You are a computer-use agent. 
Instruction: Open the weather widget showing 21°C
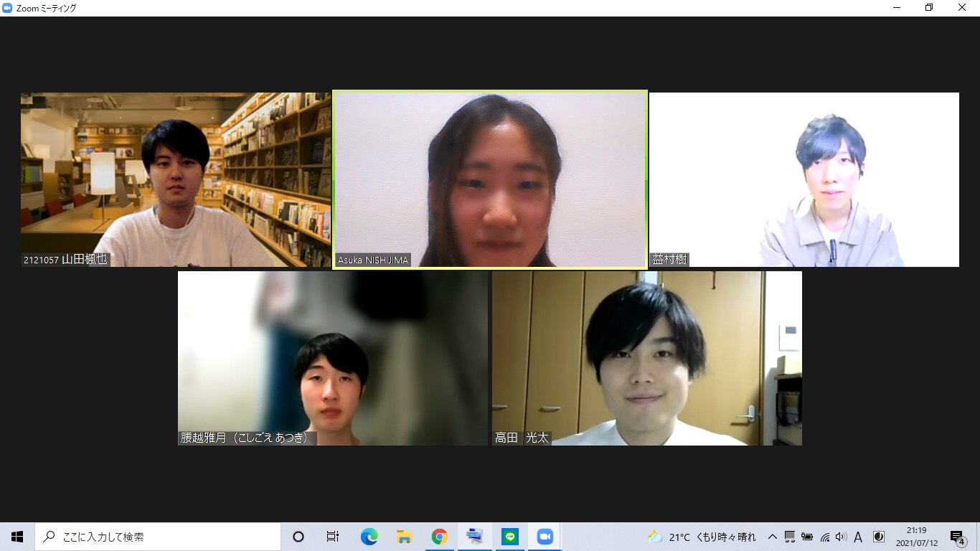701,537
